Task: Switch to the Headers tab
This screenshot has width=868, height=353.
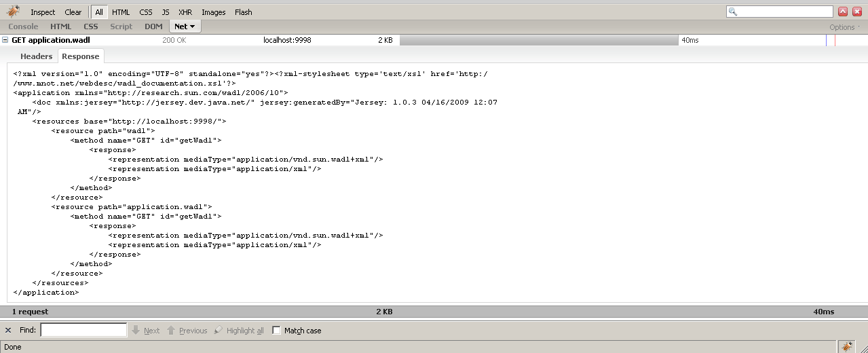Action: [x=36, y=56]
